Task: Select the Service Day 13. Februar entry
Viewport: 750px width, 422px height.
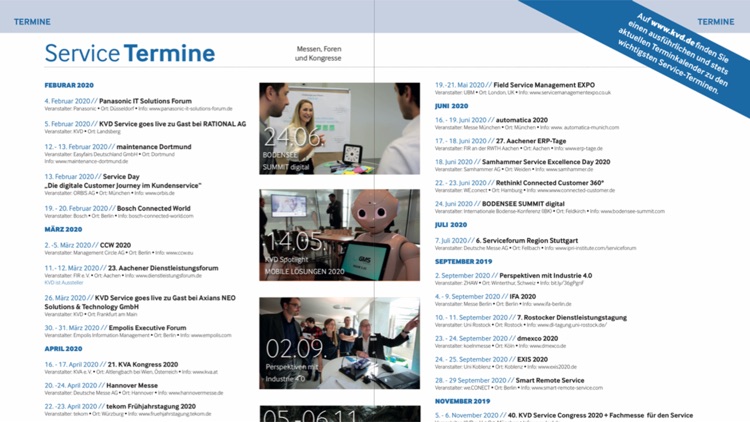Action: (123, 184)
